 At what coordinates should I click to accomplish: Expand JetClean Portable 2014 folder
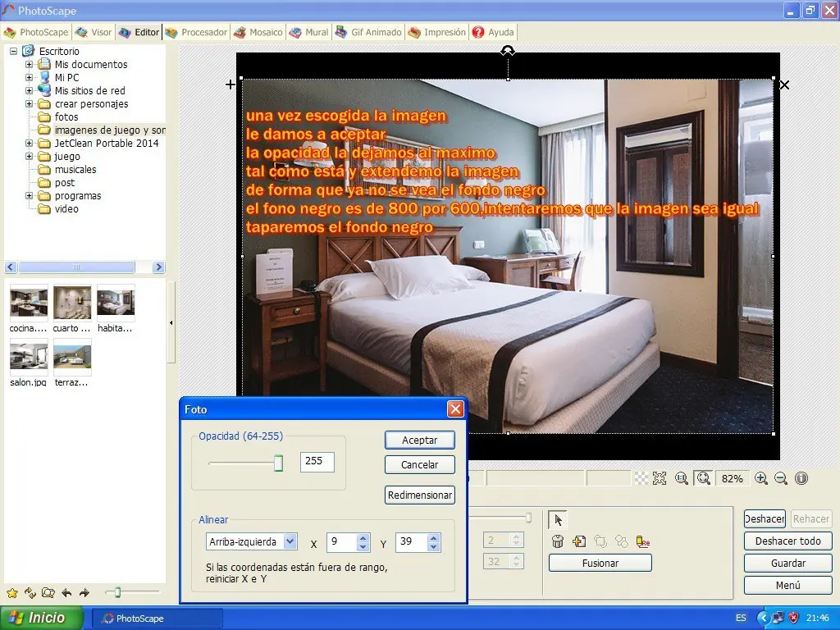click(x=29, y=143)
